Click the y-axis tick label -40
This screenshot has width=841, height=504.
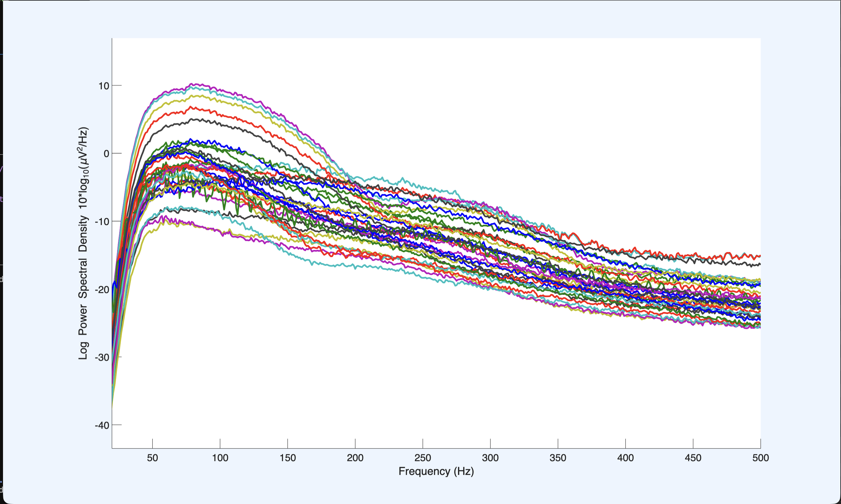coord(102,425)
